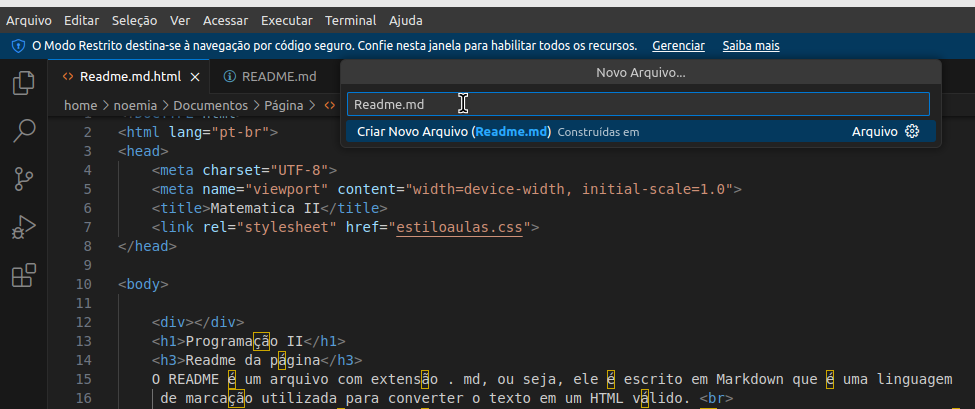
Task: Open the Explorer view in activity bar
Action: [24, 83]
